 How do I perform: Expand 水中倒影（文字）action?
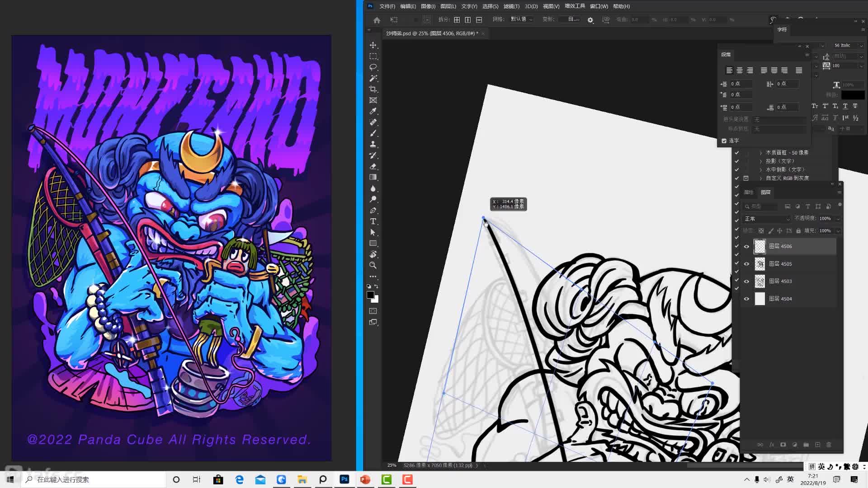pyautogui.click(x=761, y=170)
